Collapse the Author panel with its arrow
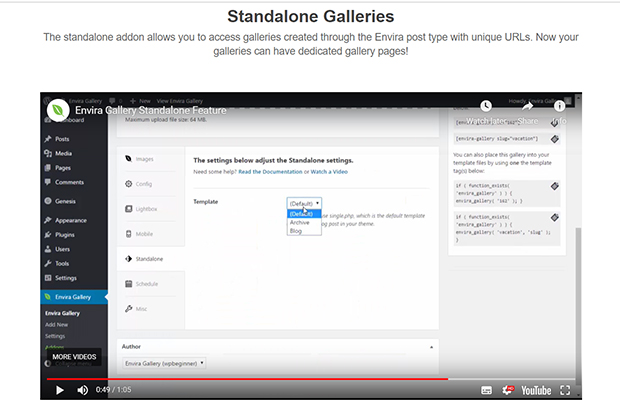The width and height of the screenshot is (620, 408). [x=431, y=347]
